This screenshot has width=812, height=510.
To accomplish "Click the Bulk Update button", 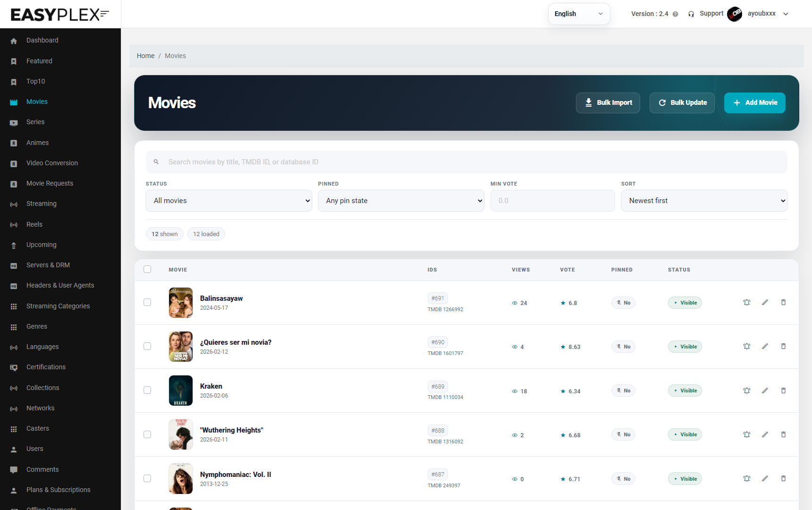I will pos(682,103).
